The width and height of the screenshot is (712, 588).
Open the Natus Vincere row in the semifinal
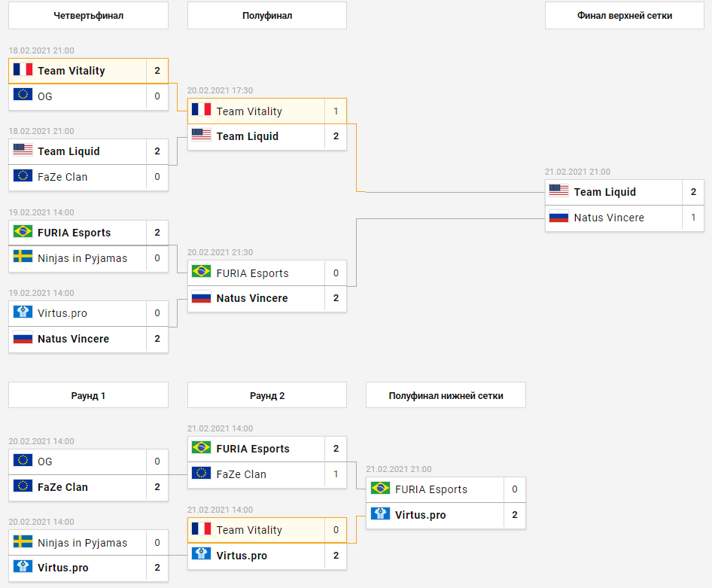[267, 299]
